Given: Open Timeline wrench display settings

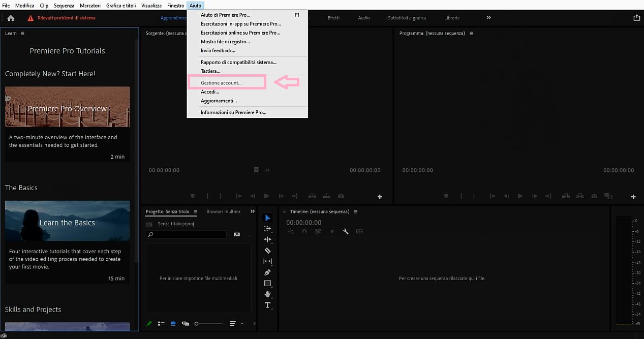Looking at the screenshot, I should click(x=346, y=232).
